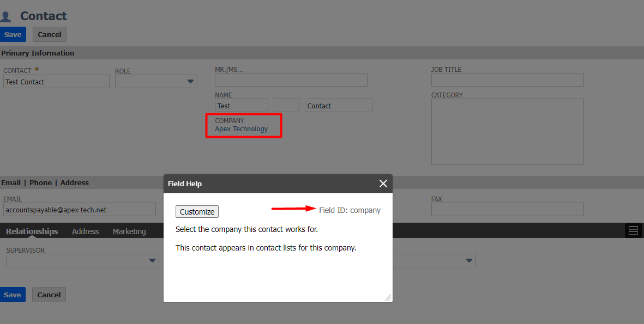Click the Mr./Ms. salutation field
The image size is (644, 324).
(291, 80)
